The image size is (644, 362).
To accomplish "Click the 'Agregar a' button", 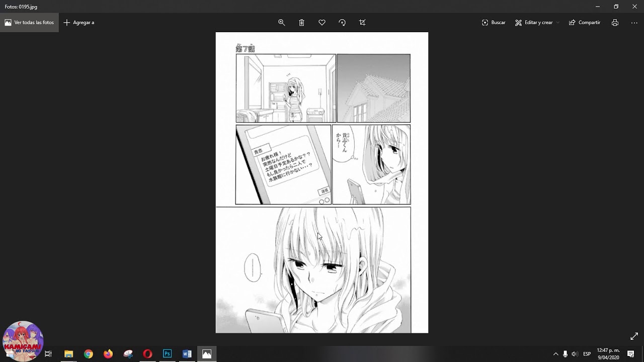I will tap(79, 23).
